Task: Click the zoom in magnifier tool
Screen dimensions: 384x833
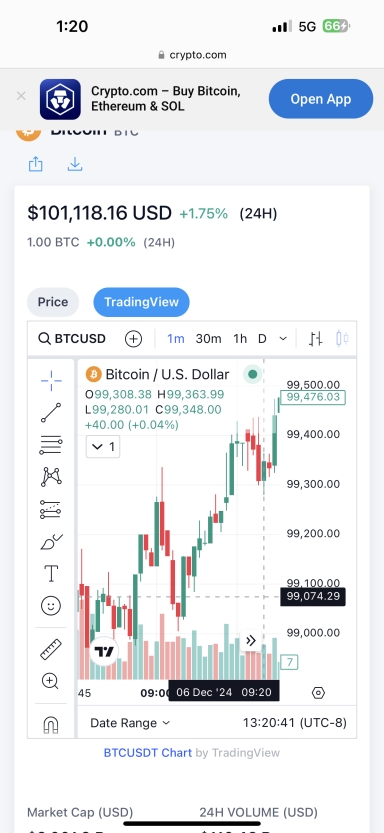Action: tap(51, 681)
